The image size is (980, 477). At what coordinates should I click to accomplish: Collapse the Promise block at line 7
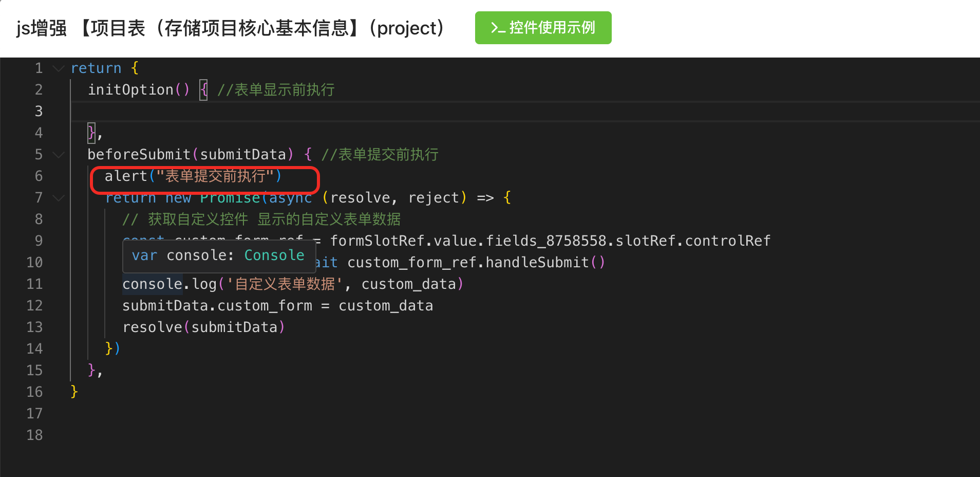(x=59, y=198)
